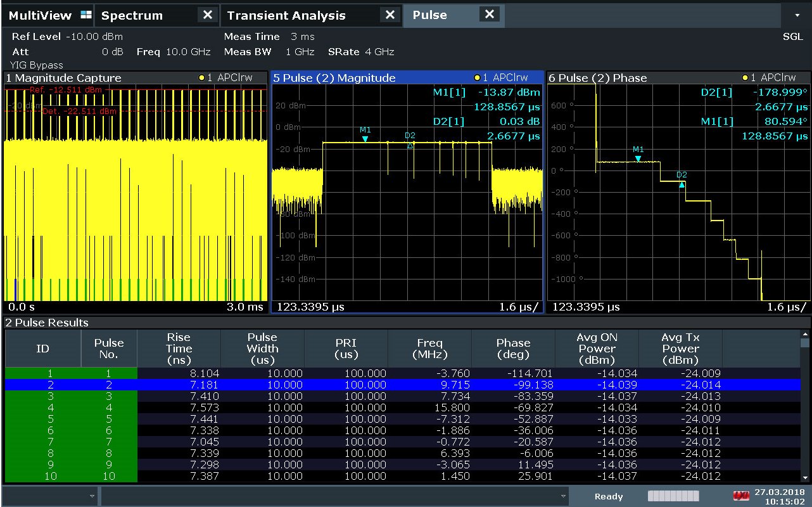Close the Transient Analysis tab
The image size is (812, 507).
tap(390, 15)
